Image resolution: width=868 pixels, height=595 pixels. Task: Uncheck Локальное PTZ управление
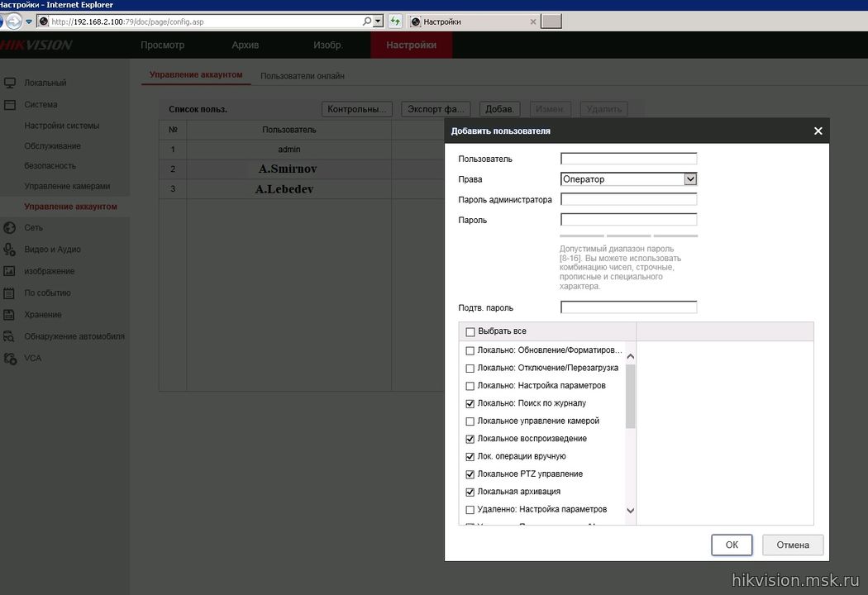tap(470, 474)
